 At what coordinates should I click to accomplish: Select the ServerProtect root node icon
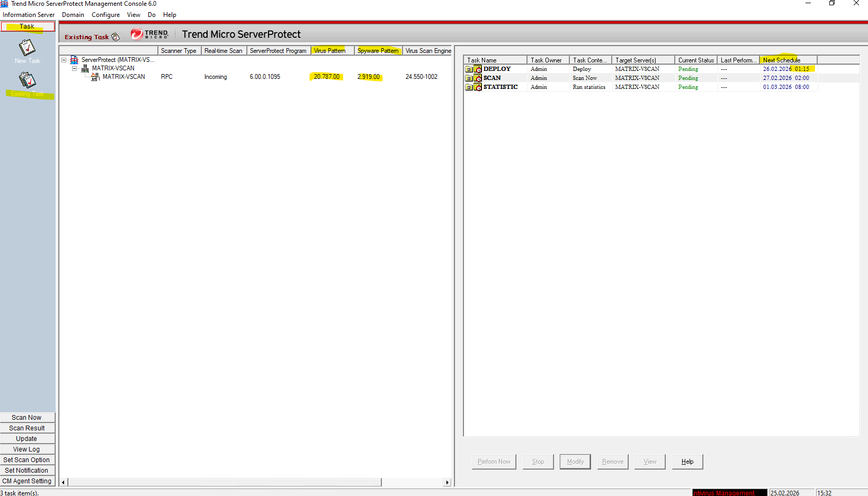click(x=74, y=60)
